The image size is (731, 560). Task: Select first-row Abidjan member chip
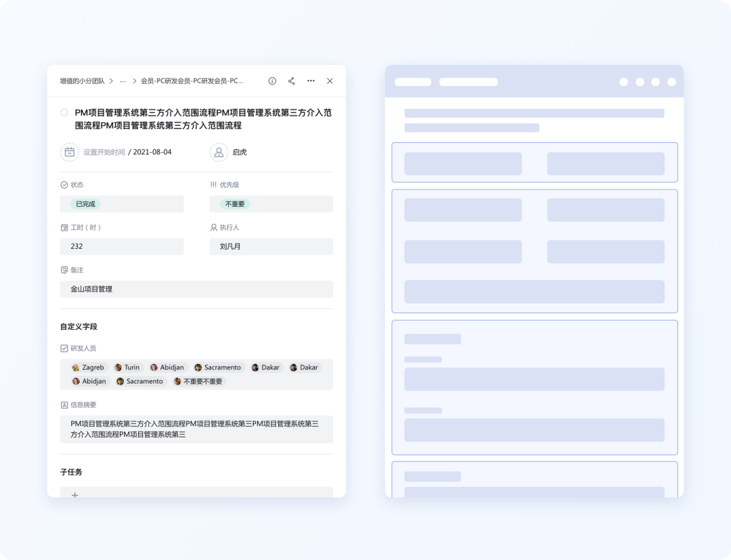click(x=168, y=368)
